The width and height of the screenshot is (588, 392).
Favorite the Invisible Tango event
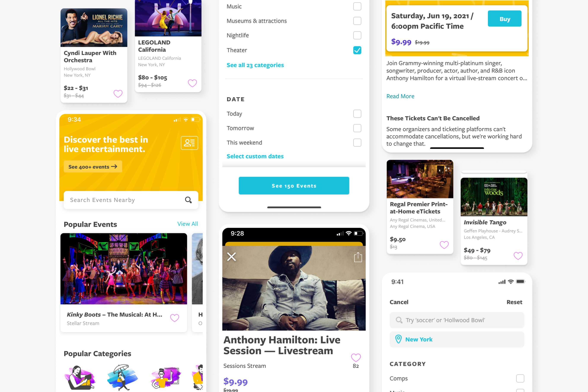tap(518, 255)
